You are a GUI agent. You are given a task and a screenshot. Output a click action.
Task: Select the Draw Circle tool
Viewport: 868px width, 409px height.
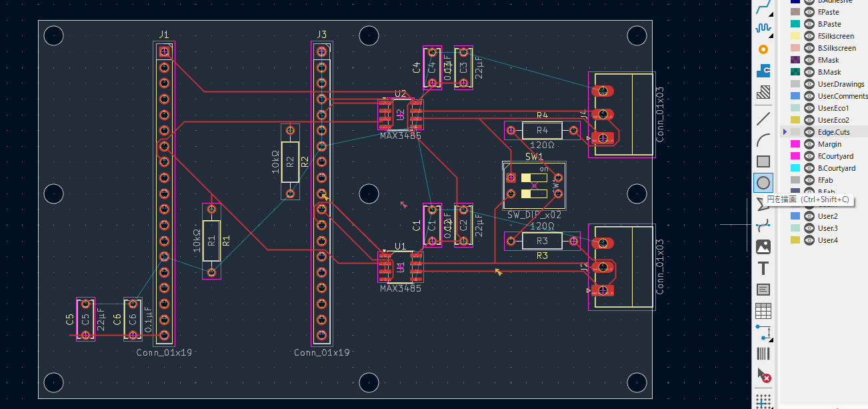(763, 183)
